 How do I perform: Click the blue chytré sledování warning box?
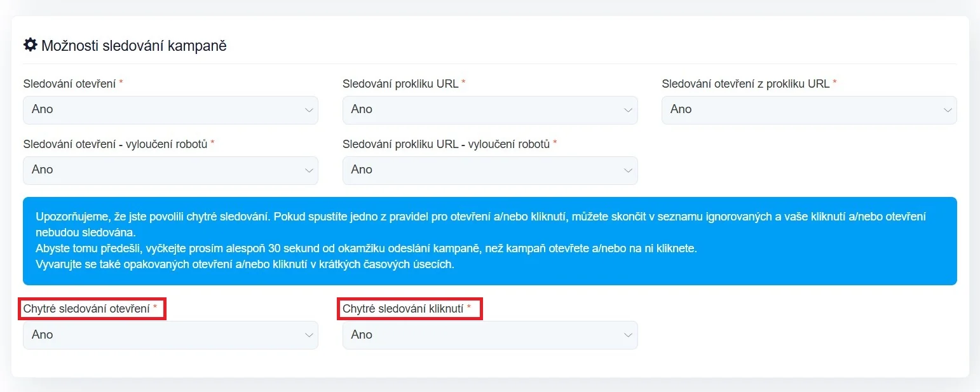(489, 241)
